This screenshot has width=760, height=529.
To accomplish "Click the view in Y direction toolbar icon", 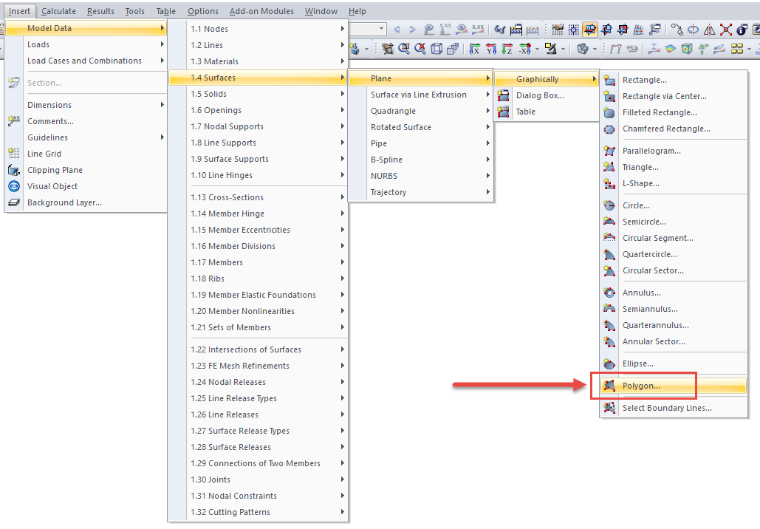I will (x=491, y=48).
